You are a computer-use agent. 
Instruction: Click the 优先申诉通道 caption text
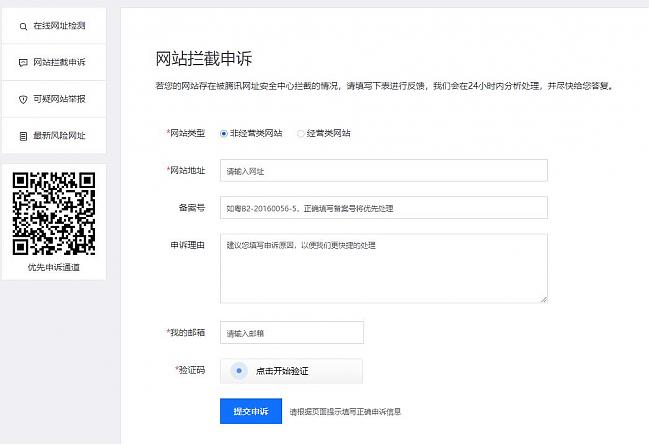54,267
